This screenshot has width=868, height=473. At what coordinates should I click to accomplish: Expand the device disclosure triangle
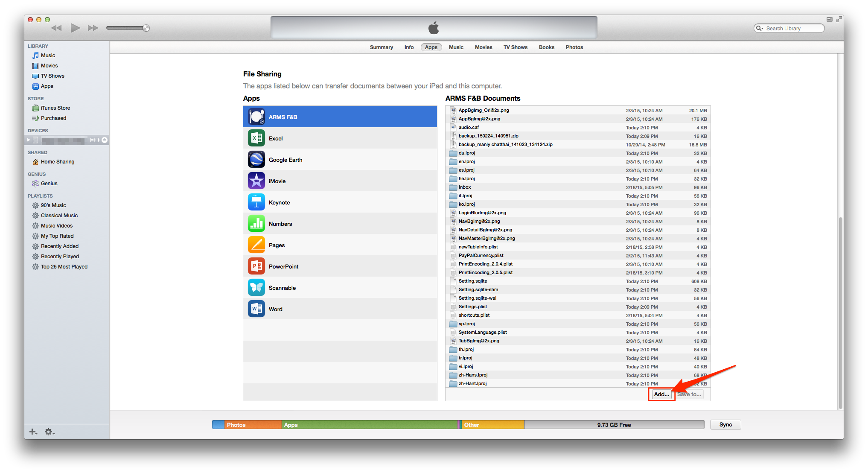click(x=29, y=140)
